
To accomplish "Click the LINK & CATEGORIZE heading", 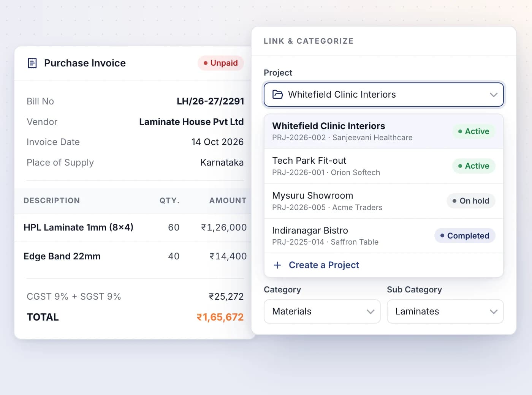I will [309, 41].
